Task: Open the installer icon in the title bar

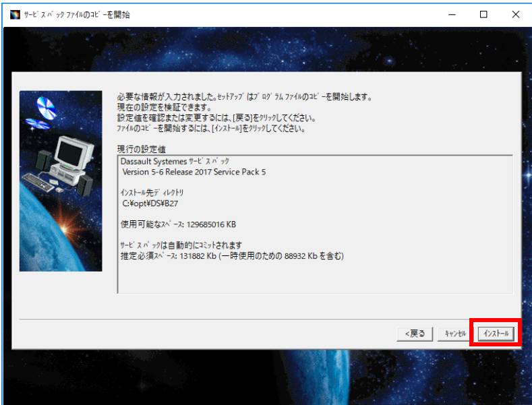Action: [x=11, y=14]
